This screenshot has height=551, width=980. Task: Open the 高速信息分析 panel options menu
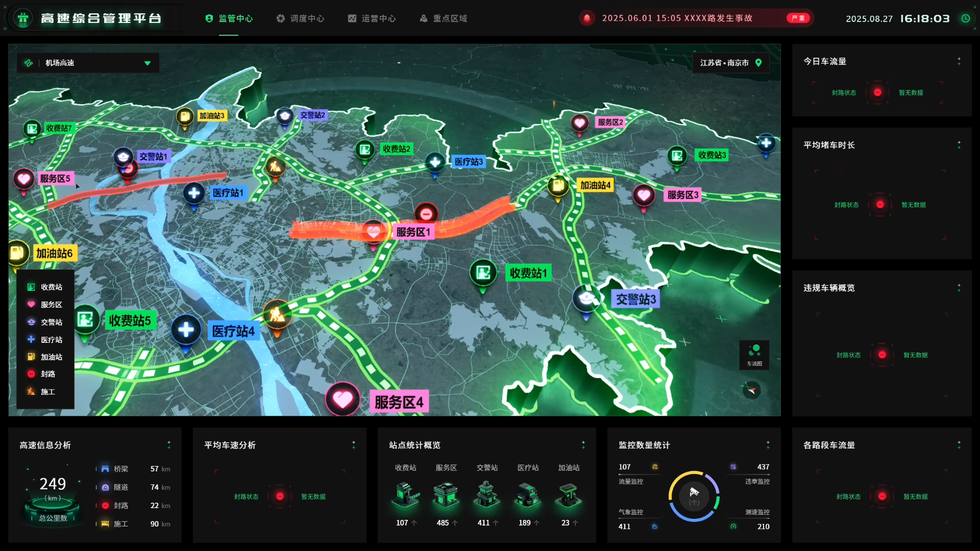pos(169,445)
